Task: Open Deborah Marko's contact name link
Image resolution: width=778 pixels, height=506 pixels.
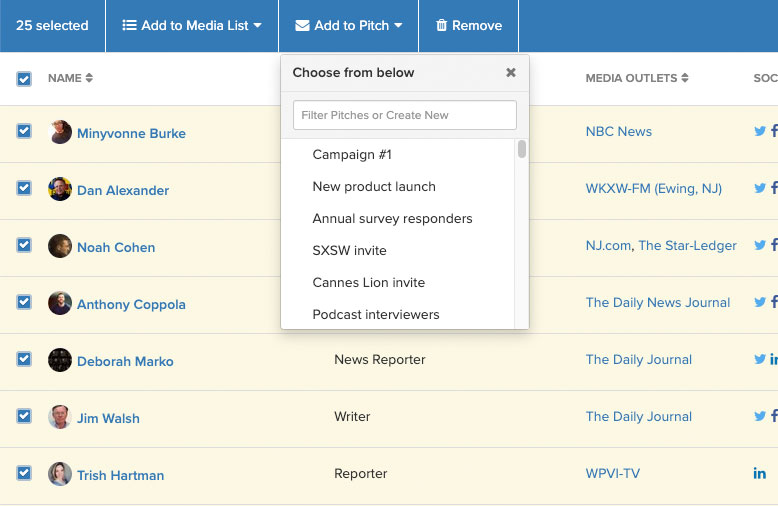Action: tap(125, 361)
